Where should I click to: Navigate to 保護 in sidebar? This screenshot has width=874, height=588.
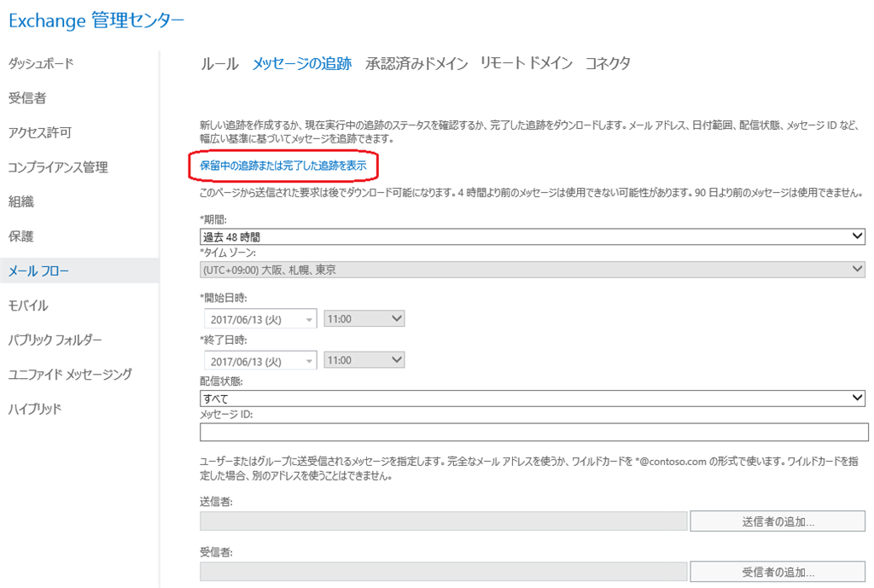[x=21, y=236]
